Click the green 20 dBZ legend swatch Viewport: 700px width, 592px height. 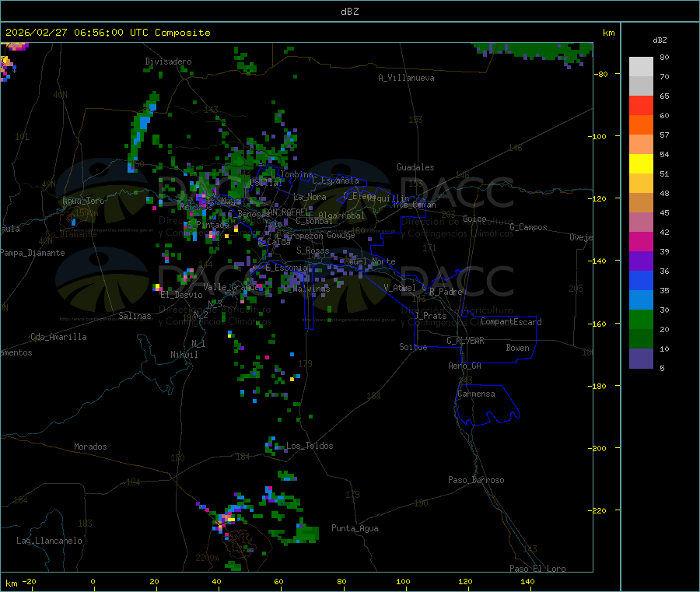[x=641, y=319]
